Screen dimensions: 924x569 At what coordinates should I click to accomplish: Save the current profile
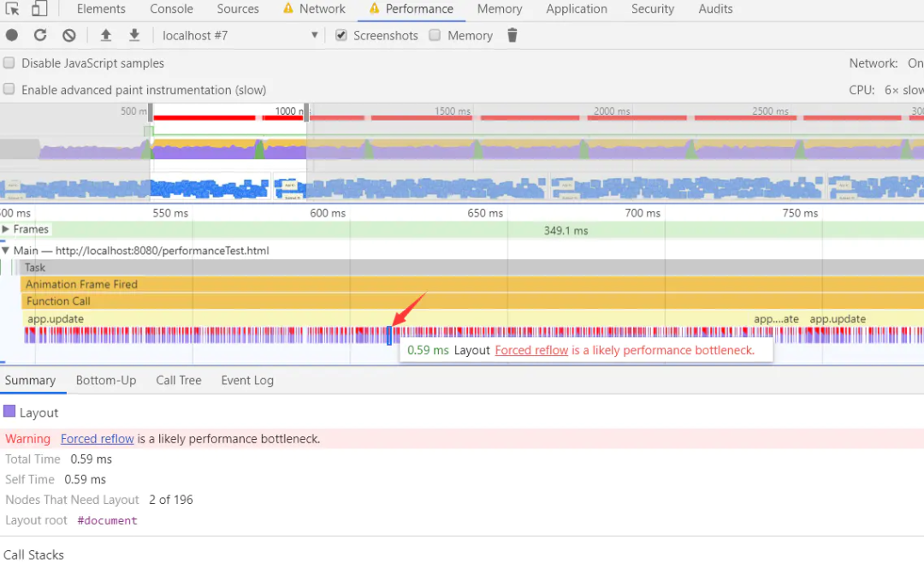[134, 35]
